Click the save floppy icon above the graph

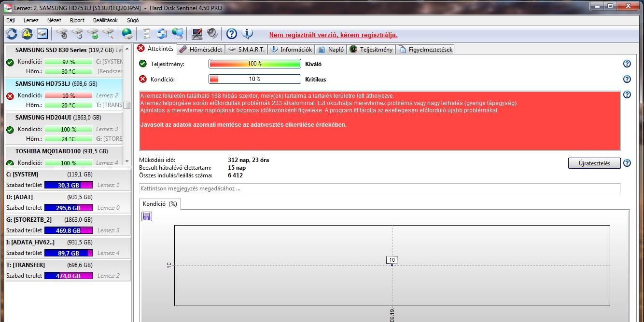click(147, 216)
